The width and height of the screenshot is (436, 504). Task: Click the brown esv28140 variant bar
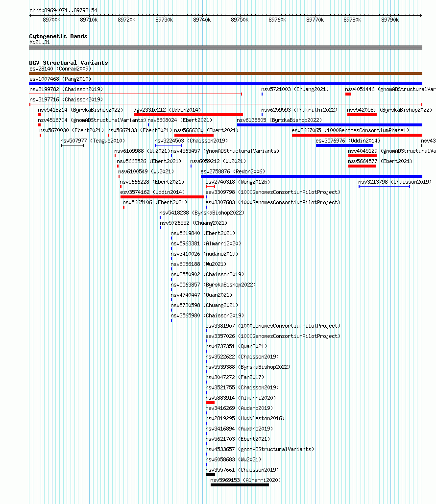pos(225,73)
